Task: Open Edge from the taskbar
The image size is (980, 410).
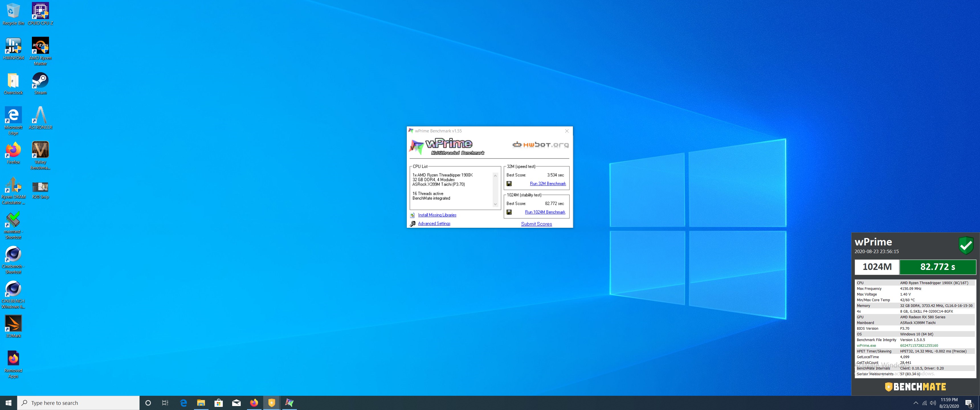Action: point(183,403)
